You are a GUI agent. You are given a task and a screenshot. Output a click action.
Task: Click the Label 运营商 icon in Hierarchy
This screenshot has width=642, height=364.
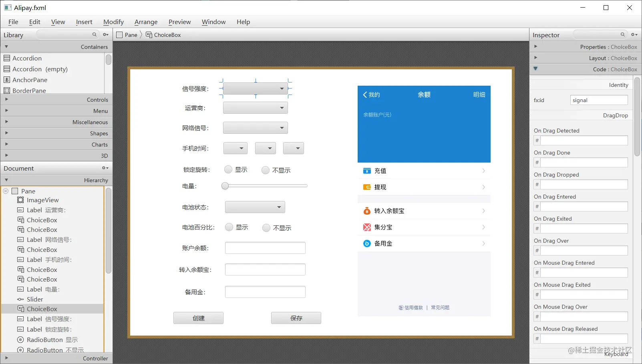[20, 210]
